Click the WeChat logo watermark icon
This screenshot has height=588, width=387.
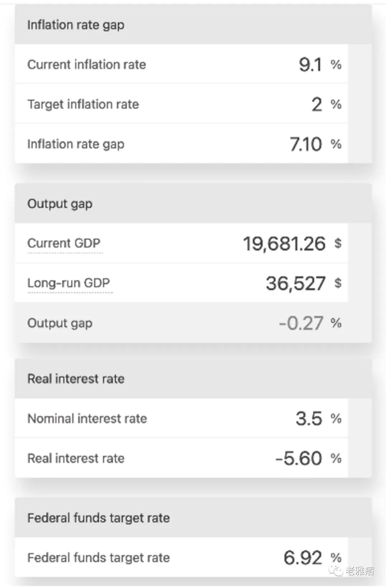pos(336,570)
